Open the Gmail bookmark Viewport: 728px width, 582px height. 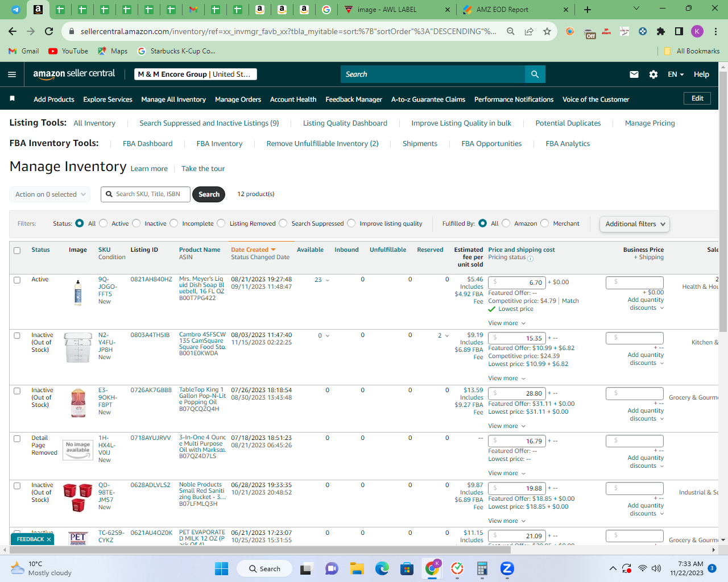pos(24,51)
